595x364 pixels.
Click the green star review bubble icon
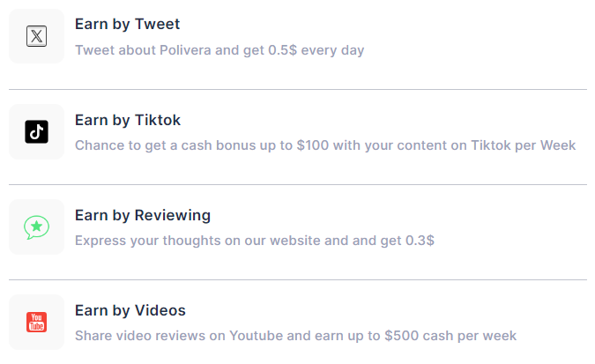(x=36, y=227)
